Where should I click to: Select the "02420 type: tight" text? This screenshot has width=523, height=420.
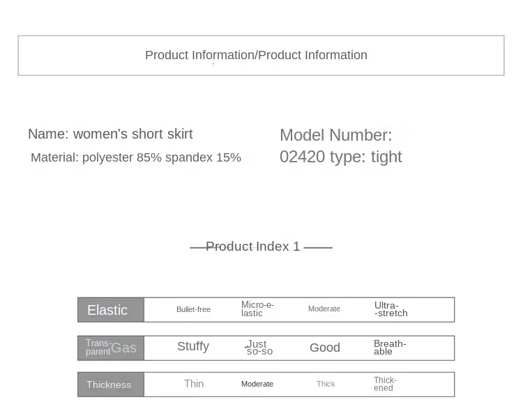pos(340,157)
